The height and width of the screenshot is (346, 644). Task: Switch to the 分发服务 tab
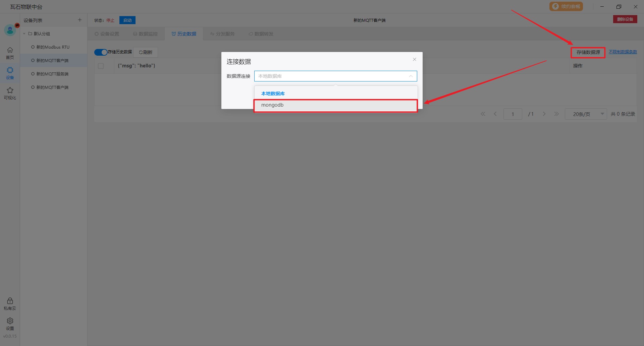pos(222,34)
